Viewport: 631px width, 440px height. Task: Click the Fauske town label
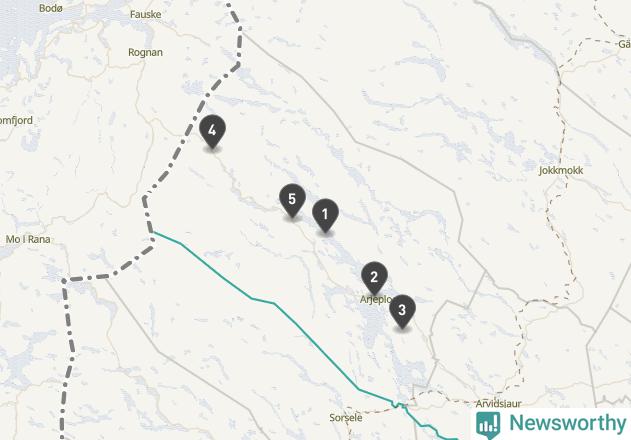pos(146,14)
